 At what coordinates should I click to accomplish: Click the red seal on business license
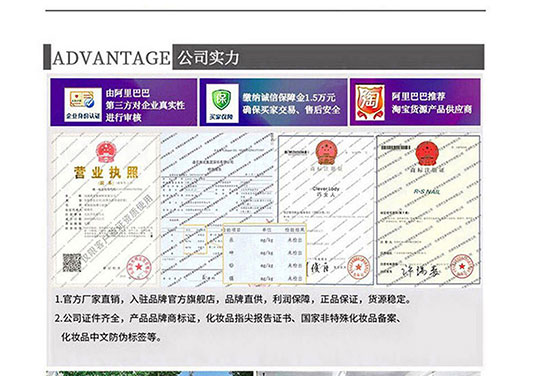(139, 267)
